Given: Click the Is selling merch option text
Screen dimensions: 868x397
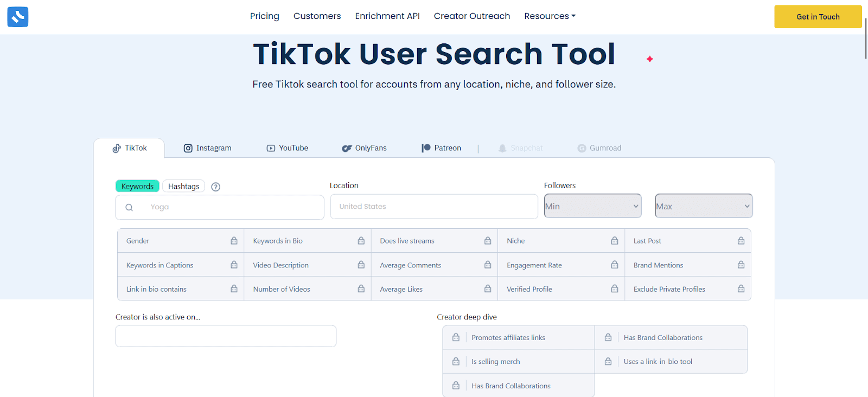Looking at the screenshot, I should (496, 362).
